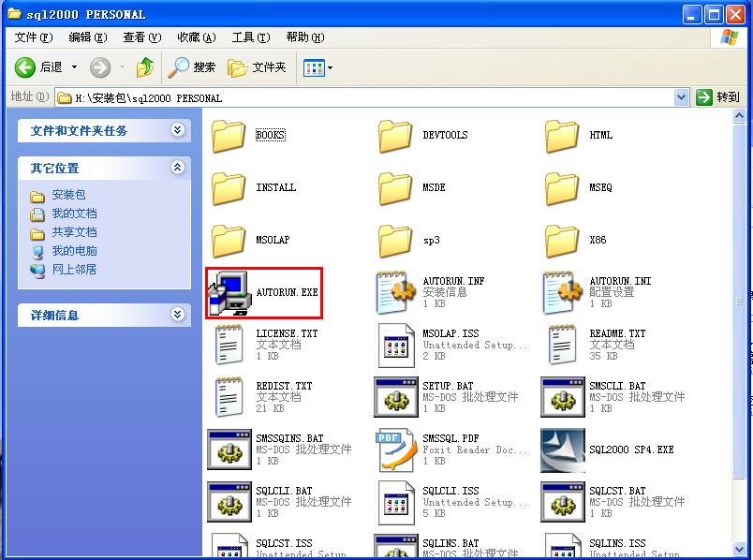Open the 编辑(E) menu
This screenshot has width=753, height=560.
click(x=87, y=37)
